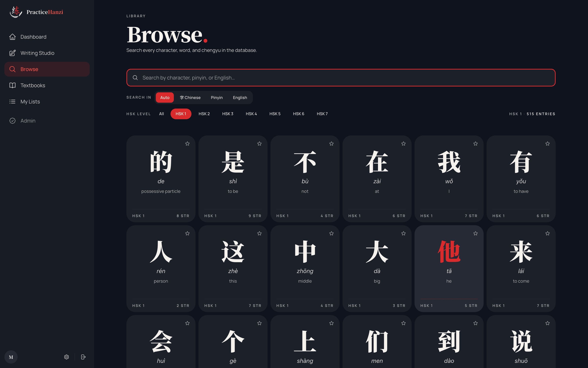Viewport: 588px width, 368px height.
Task: Open the 来 character card
Action: pos(521,269)
